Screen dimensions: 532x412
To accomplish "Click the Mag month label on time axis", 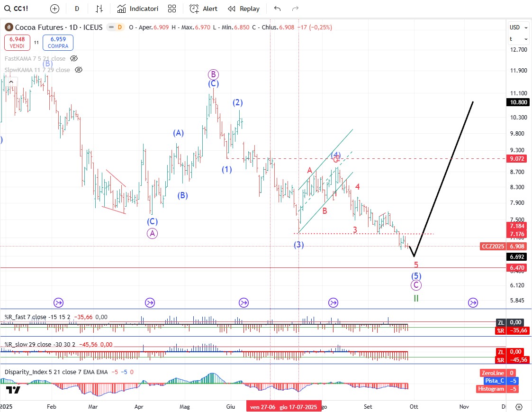I will tap(185, 407).
